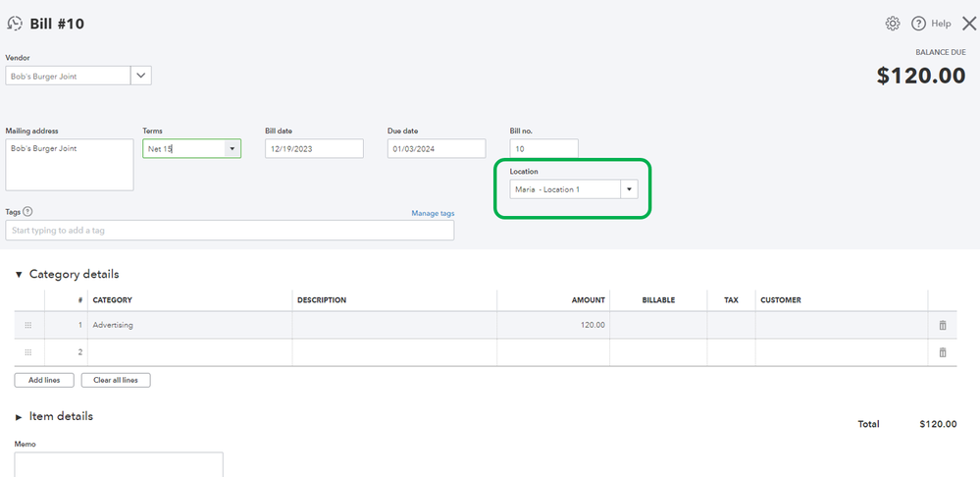
Task: Open the Manage tags link
Action: point(433,213)
